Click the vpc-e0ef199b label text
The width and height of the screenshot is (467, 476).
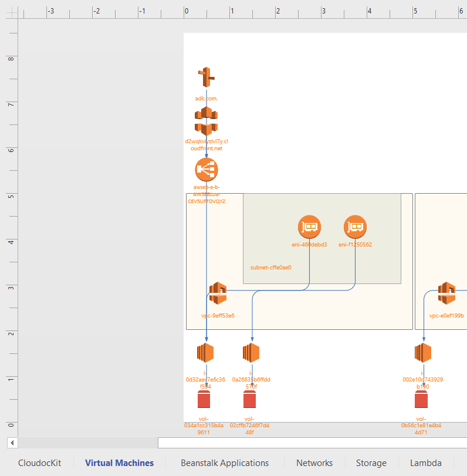coord(446,315)
